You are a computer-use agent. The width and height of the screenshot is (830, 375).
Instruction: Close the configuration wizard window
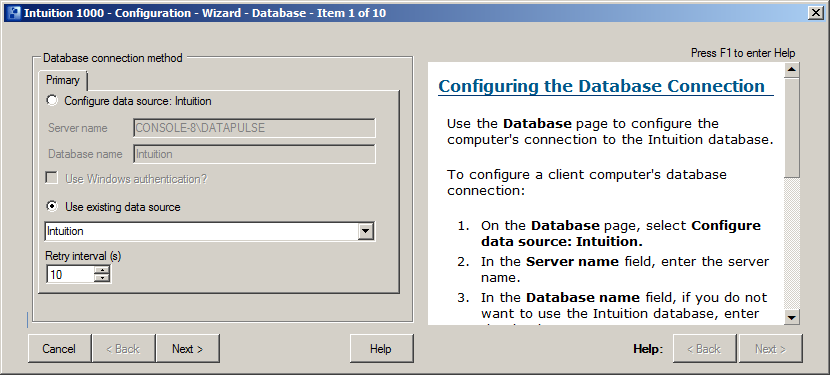pyautogui.click(x=816, y=13)
